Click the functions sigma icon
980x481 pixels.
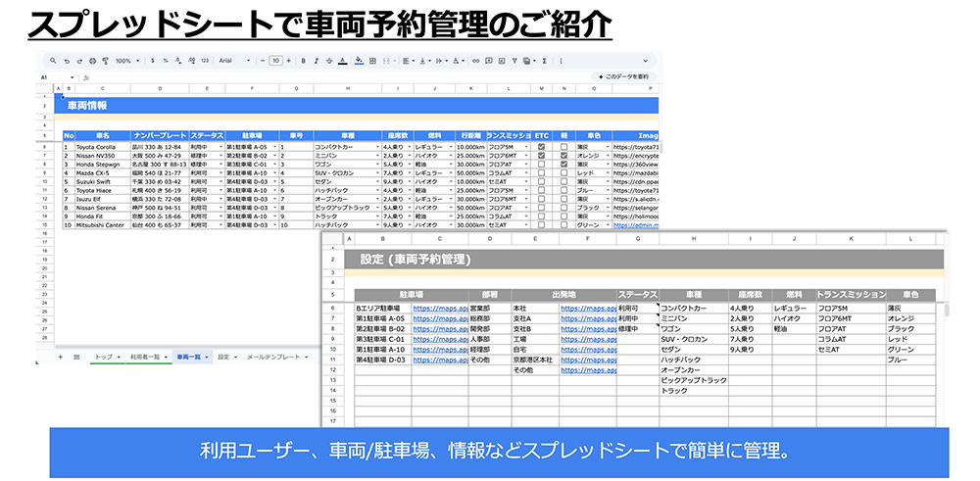pyautogui.click(x=543, y=61)
